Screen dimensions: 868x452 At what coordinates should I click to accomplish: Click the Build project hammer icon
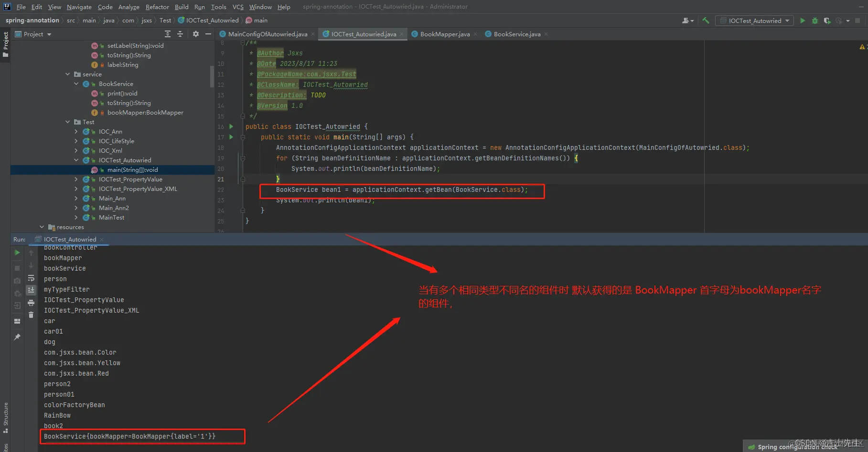tap(706, 21)
